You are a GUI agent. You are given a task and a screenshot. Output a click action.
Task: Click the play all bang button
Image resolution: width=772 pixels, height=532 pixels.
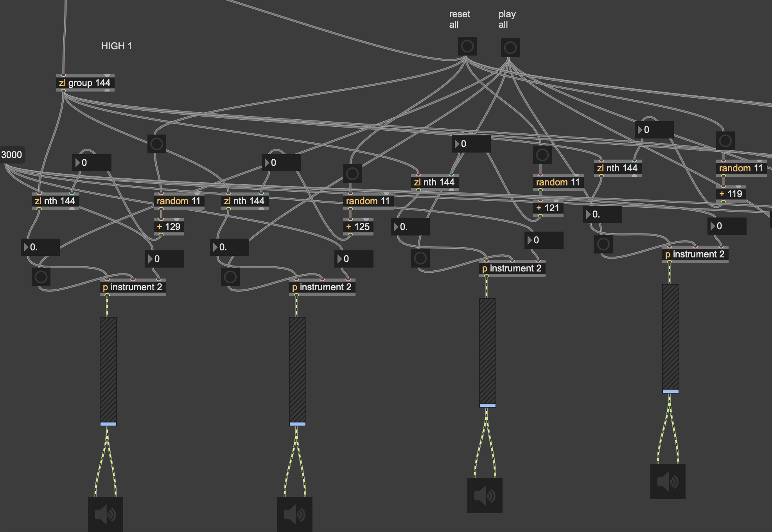coord(510,48)
